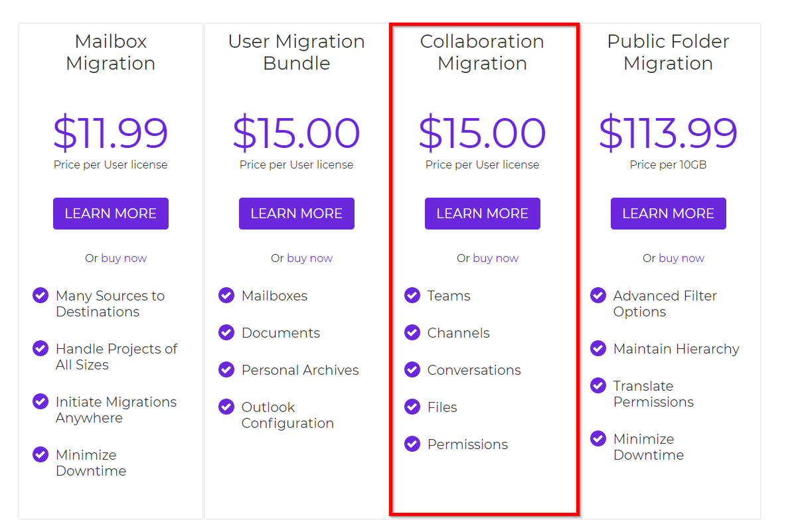The width and height of the screenshot is (798, 532).
Task: Click Learn More under User Migration Bundle
Action: tap(297, 214)
